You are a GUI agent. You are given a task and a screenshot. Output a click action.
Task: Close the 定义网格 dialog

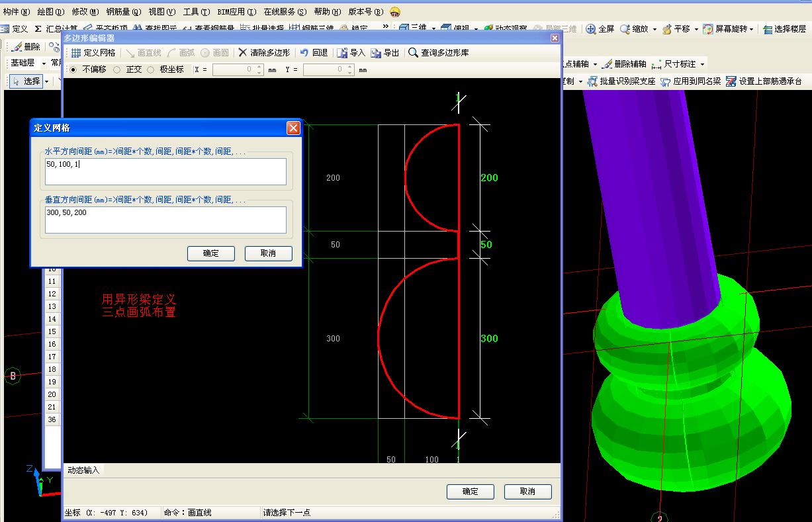coord(293,128)
